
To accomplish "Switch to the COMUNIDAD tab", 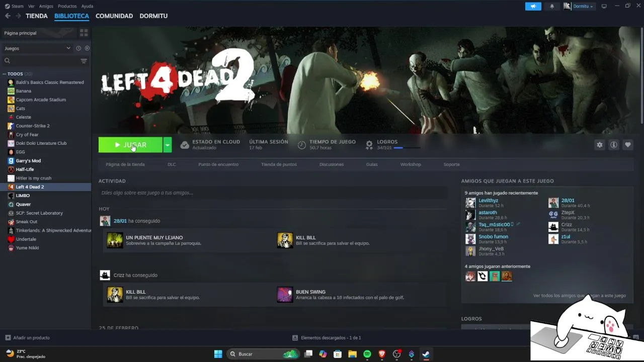I will tap(114, 16).
